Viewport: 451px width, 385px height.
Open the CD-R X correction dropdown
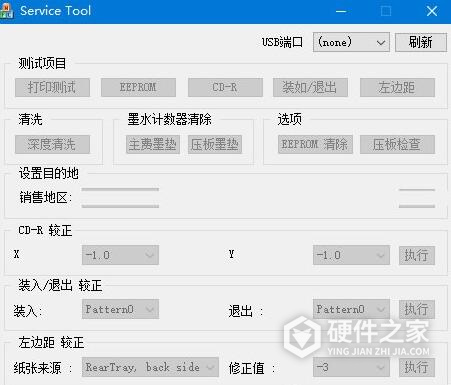(120, 255)
